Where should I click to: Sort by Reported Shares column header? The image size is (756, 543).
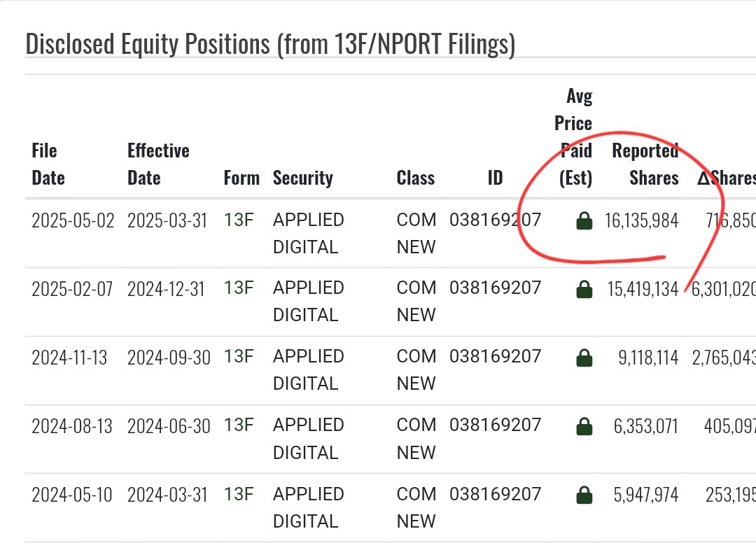(645, 164)
